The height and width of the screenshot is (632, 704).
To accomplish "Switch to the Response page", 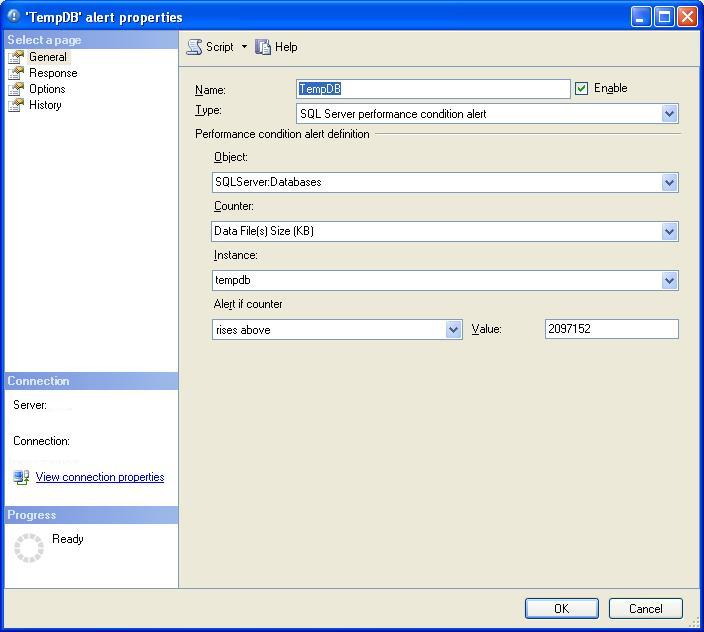I will click(53, 73).
